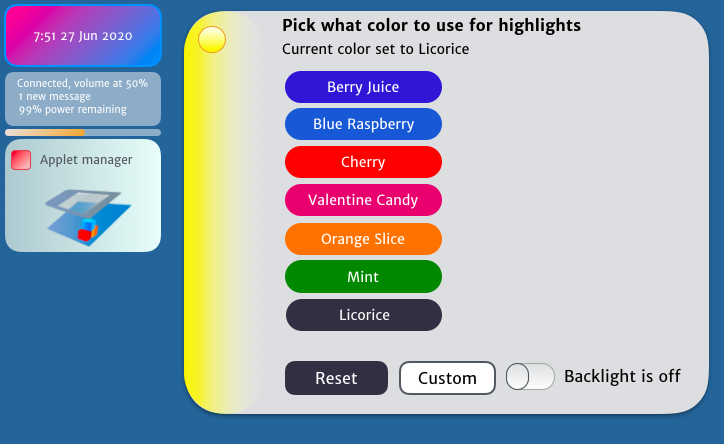Click the Backlight is off label
This screenshot has height=444, width=724.
[622, 376]
